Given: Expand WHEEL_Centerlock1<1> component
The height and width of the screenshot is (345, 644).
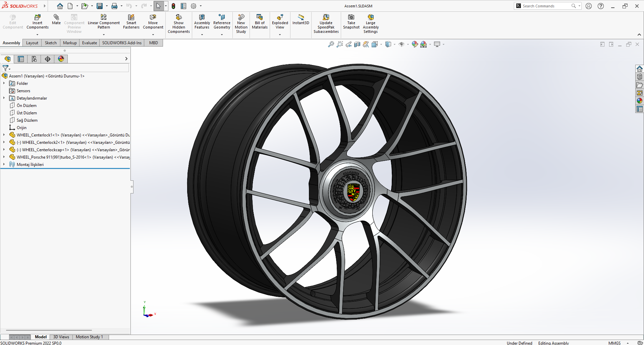Looking at the screenshot, I should [4, 135].
